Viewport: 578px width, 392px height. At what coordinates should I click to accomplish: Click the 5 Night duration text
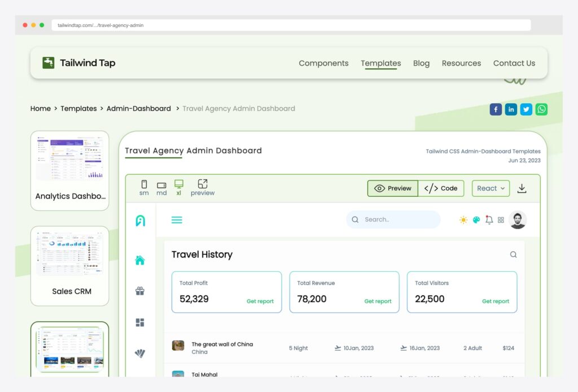(x=298, y=348)
